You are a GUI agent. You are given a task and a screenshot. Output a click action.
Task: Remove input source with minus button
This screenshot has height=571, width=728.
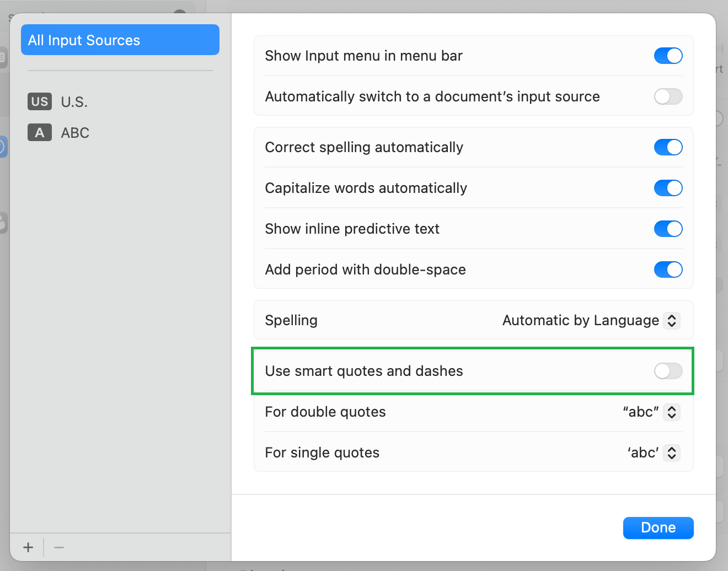59,547
